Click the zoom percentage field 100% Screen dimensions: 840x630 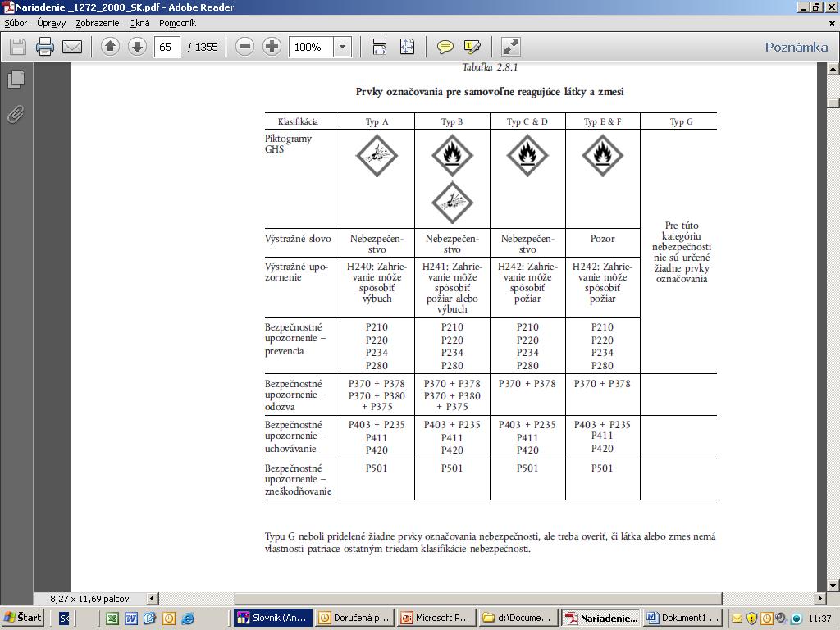[311, 47]
